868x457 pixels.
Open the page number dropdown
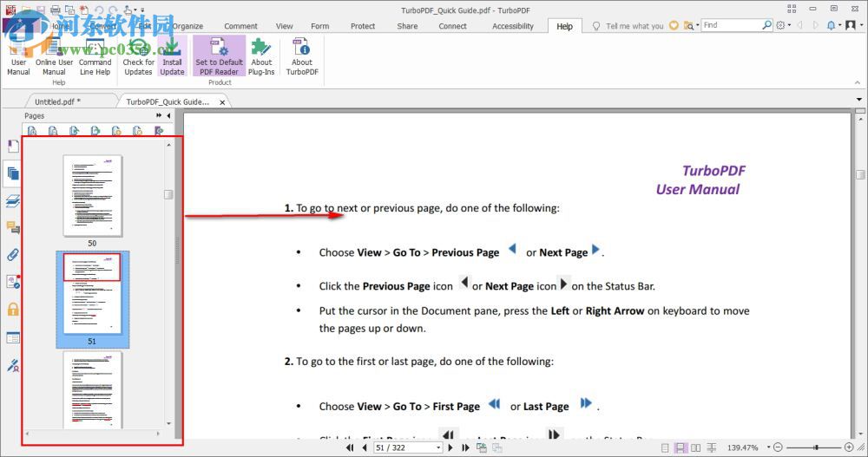(438, 447)
